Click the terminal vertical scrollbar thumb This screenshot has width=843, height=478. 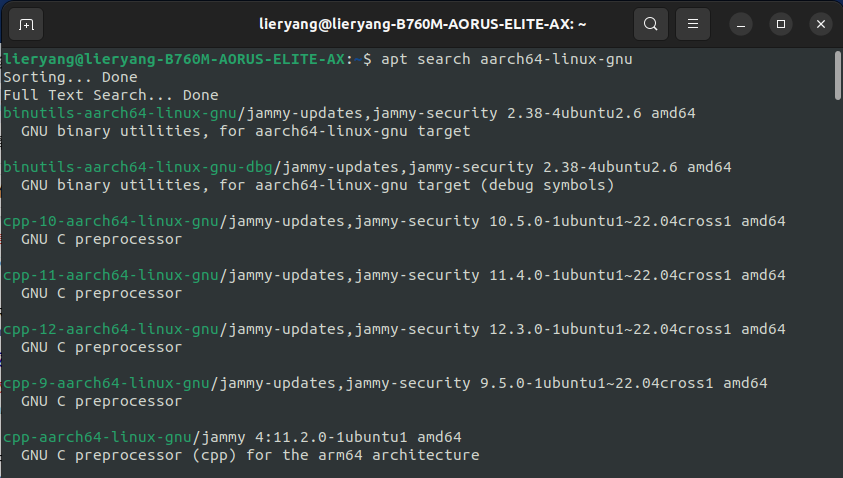tap(837, 75)
